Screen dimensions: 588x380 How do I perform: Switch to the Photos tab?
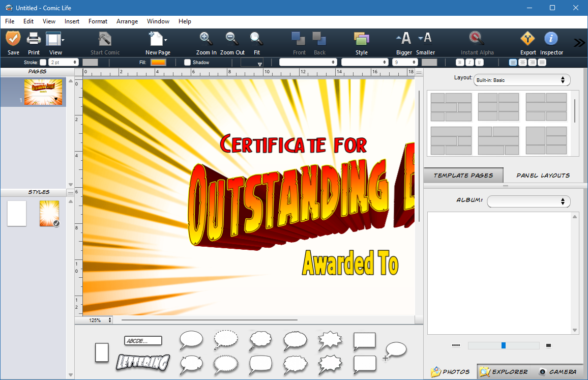pos(450,372)
